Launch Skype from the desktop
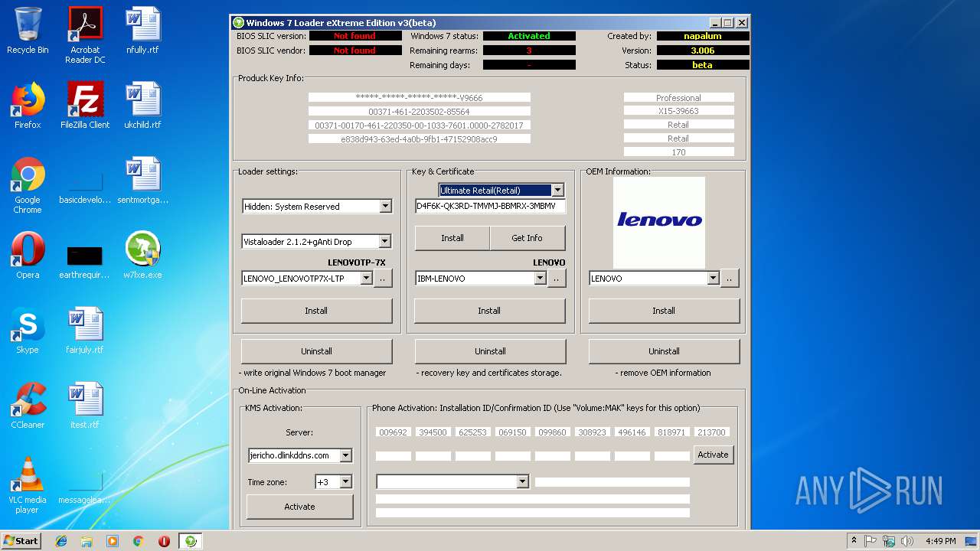The height and width of the screenshot is (551, 980). (28, 331)
